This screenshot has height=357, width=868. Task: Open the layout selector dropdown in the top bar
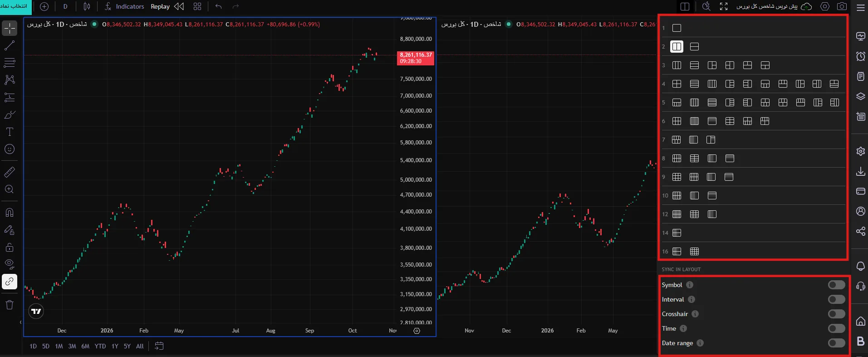click(685, 6)
